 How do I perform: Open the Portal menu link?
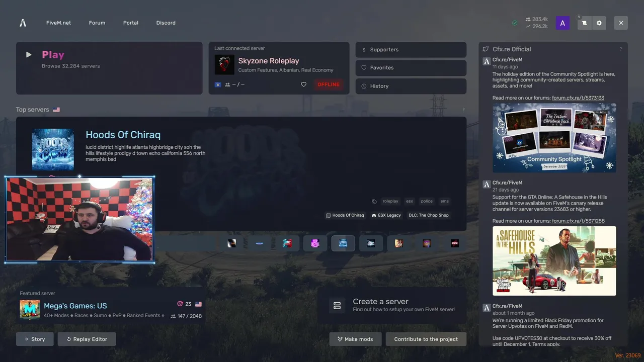131,23
